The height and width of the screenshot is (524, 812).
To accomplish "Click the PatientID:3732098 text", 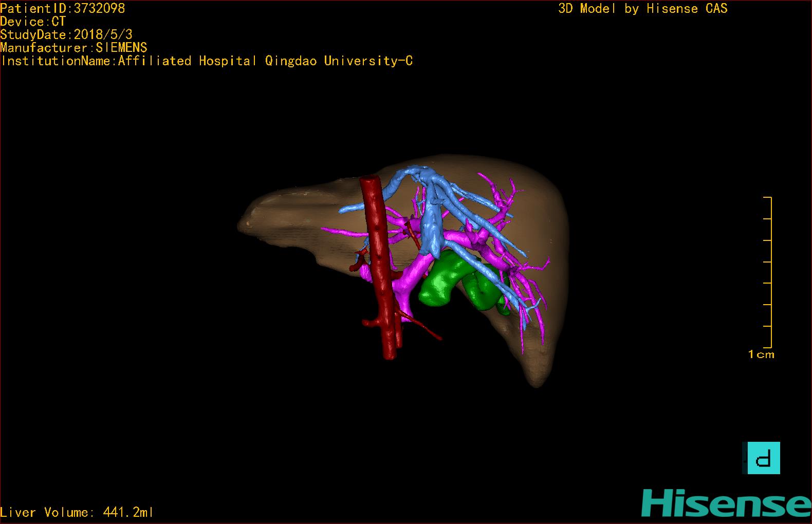I will click(62, 8).
